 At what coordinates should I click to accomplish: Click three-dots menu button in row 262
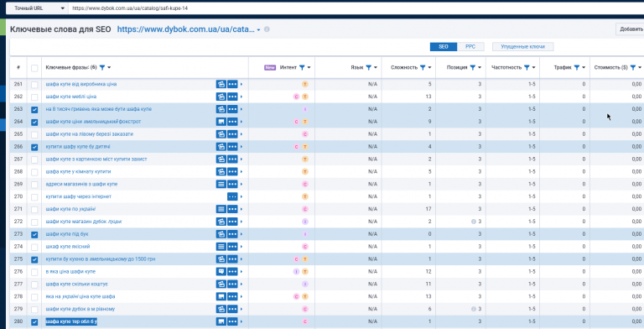tap(232, 97)
